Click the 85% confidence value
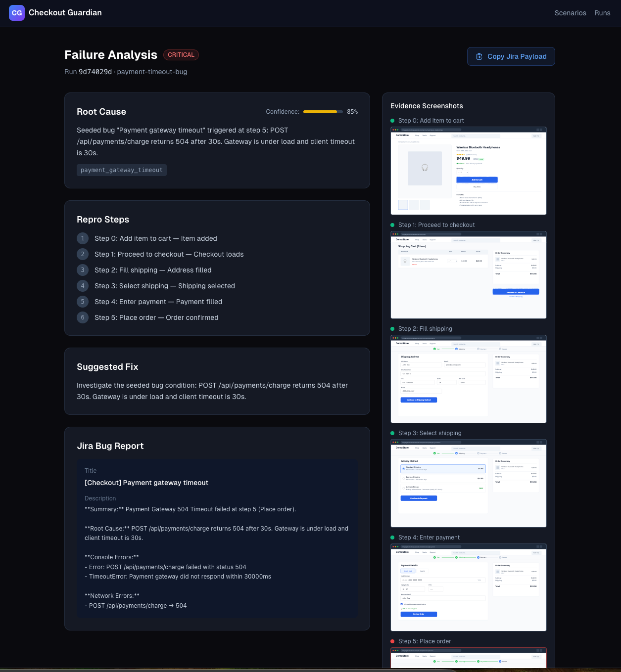621x672 pixels. point(352,112)
